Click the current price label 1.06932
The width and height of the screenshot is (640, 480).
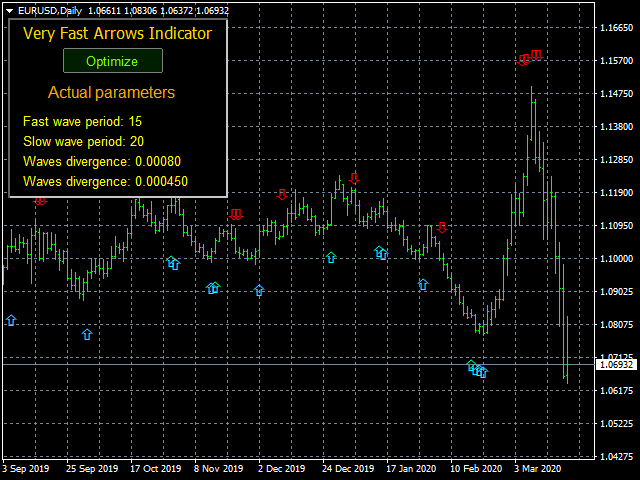tap(616, 364)
